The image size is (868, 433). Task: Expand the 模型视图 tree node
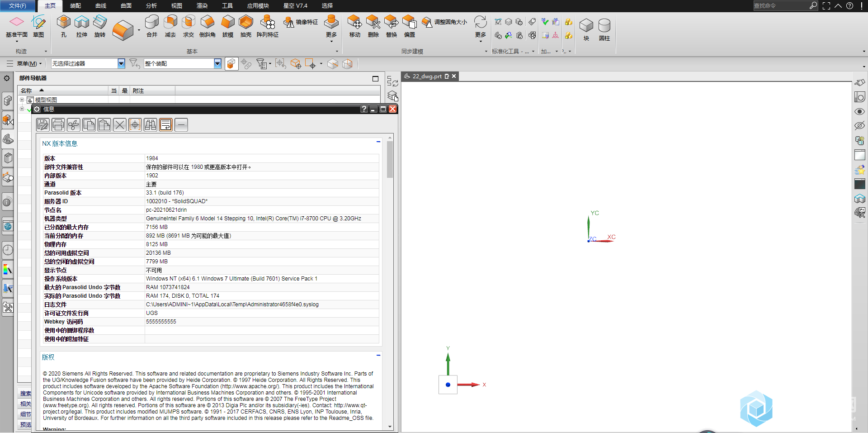(x=22, y=100)
